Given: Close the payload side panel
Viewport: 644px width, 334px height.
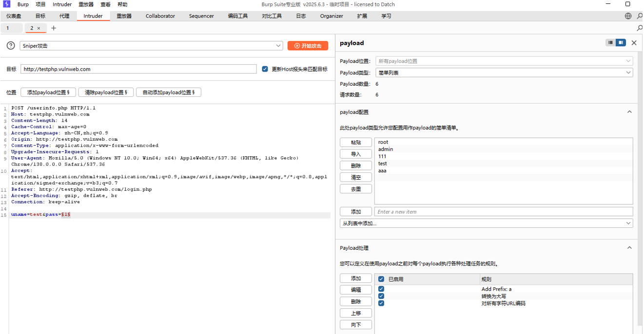Looking at the screenshot, I should [x=634, y=43].
